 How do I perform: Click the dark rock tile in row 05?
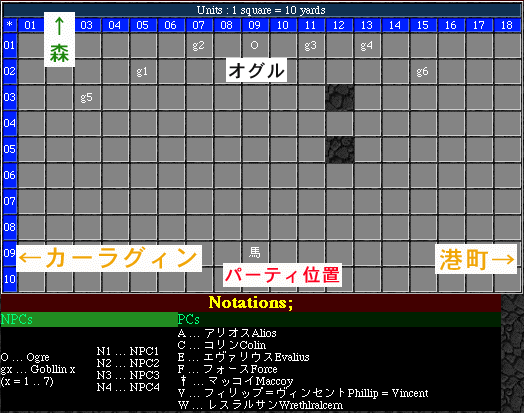pos(340,150)
